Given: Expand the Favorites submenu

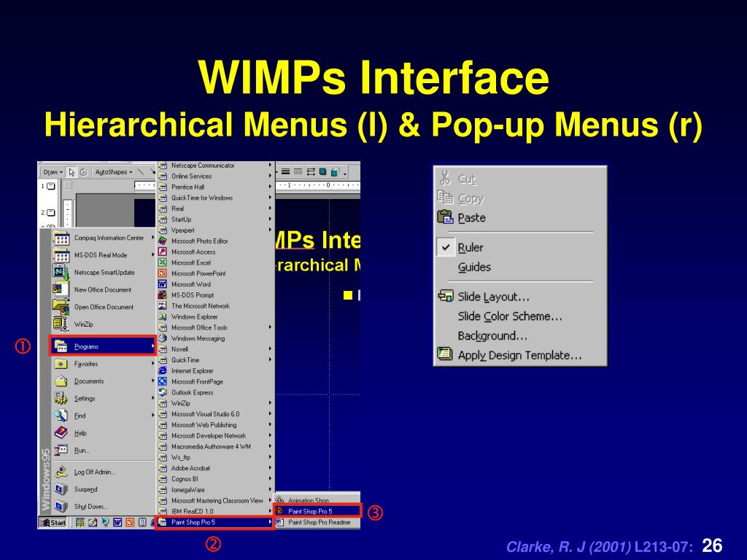Looking at the screenshot, I should [x=103, y=364].
